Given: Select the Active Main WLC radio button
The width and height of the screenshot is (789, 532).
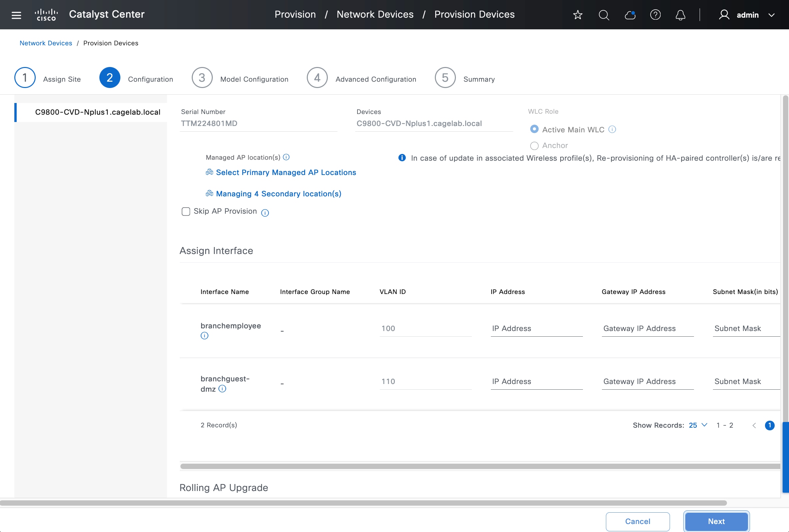Looking at the screenshot, I should [534, 129].
